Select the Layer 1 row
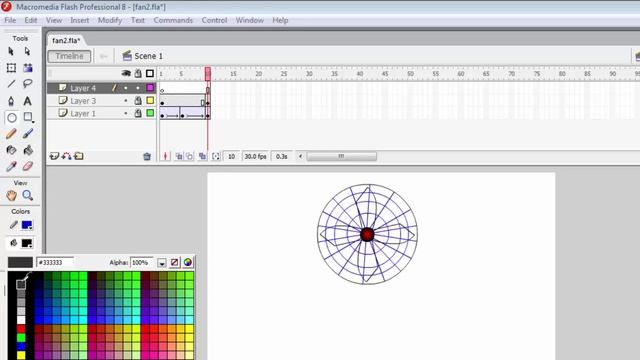 tap(101, 113)
